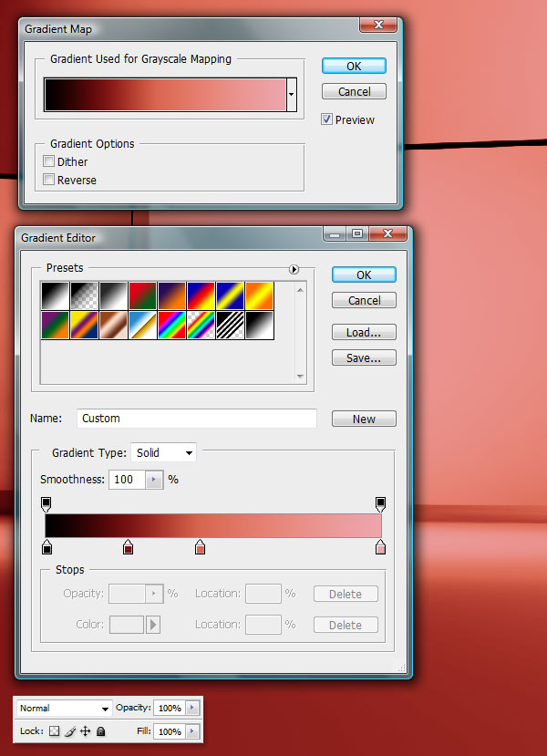Click Cancel in the Gradient Editor
The image size is (547, 756).
tap(364, 300)
